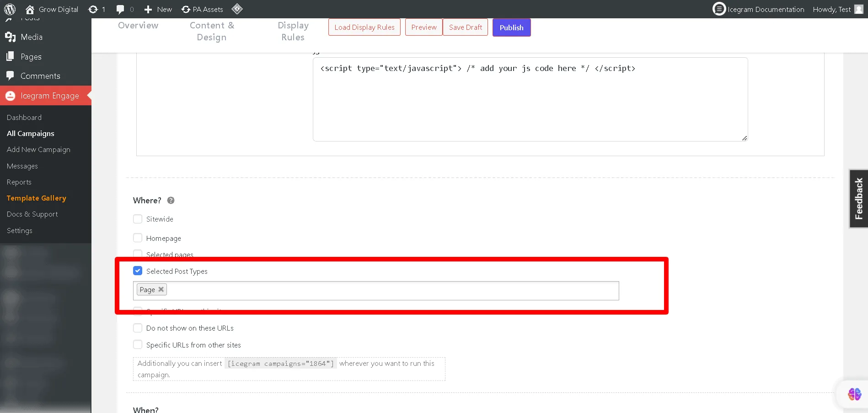Uncheck Selected Post Types
Viewport: 868px width, 413px height.
(x=138, y=271)
